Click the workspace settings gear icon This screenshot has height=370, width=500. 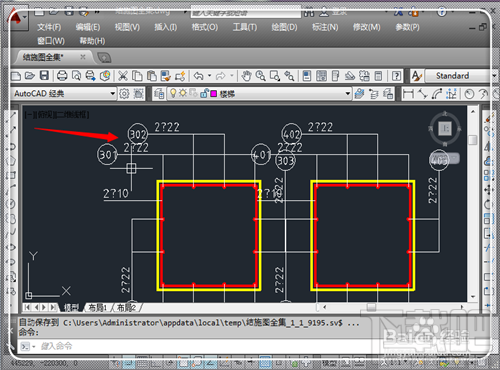[124, 94]
